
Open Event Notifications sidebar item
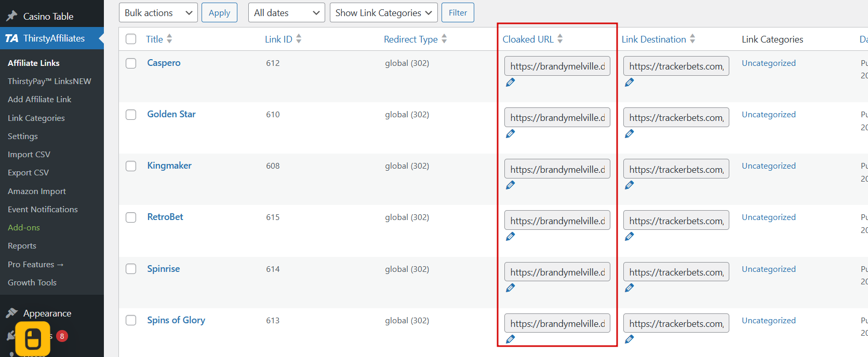[x=43, y=209]
